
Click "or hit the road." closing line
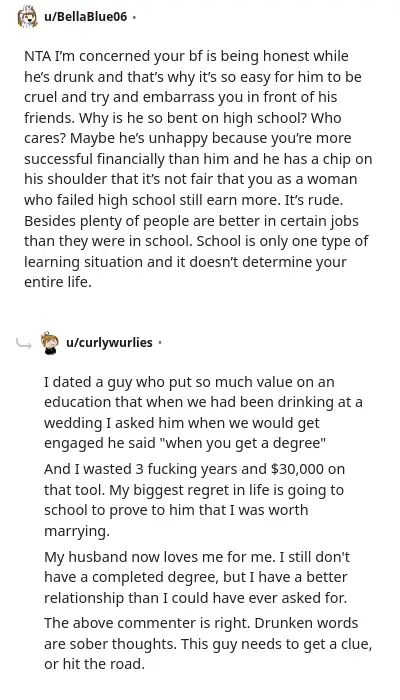pos(94,664)
